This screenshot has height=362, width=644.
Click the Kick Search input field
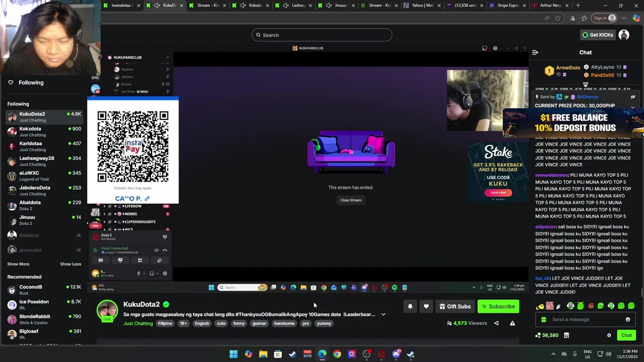tap(322, 35)
